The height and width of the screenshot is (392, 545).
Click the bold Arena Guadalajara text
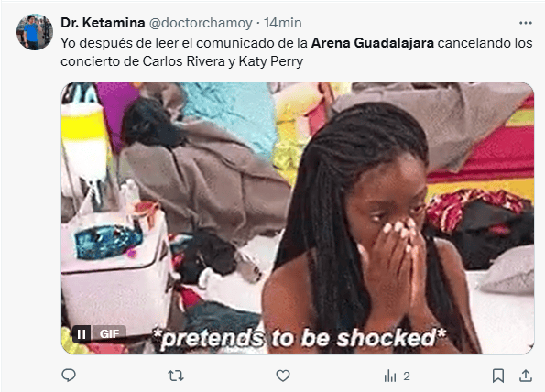click(372, 43)
